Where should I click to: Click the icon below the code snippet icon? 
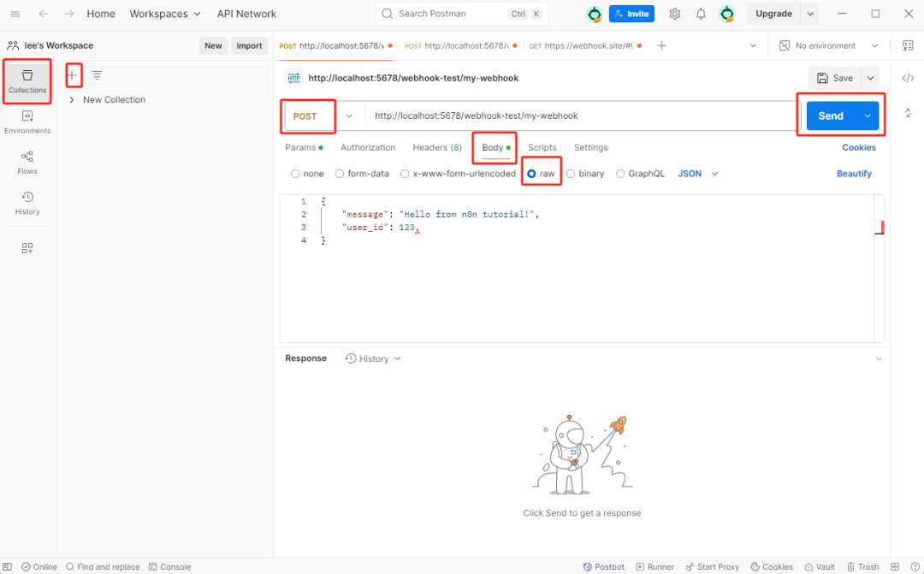point(908,113)
